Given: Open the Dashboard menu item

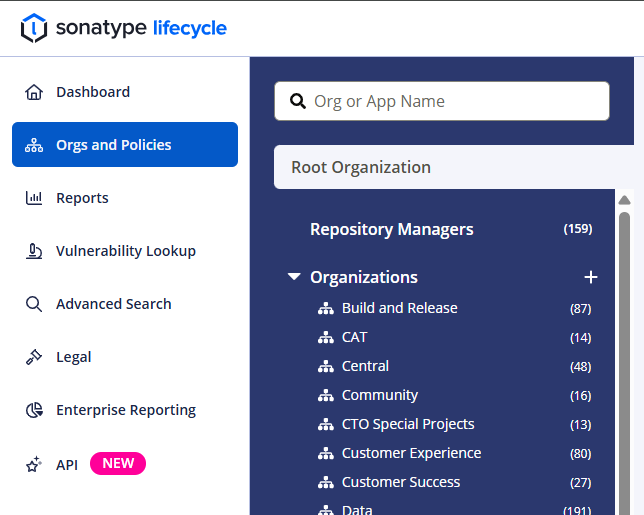Looking at the screenshot, I should [x=125, y=92].
